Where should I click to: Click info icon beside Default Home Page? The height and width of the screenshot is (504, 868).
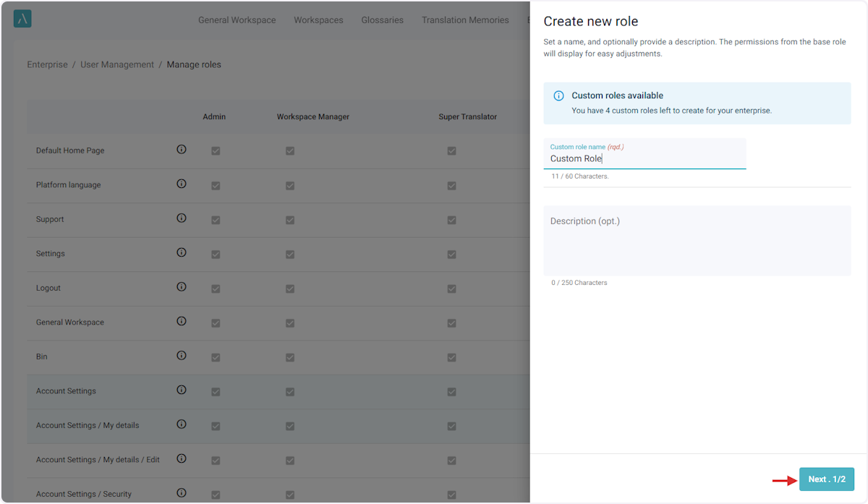182,150
